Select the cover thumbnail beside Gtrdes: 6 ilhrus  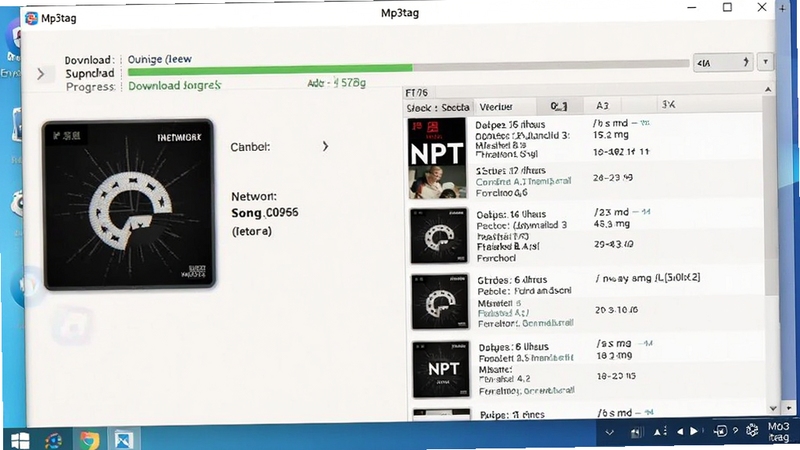click(x=440, y=302)
